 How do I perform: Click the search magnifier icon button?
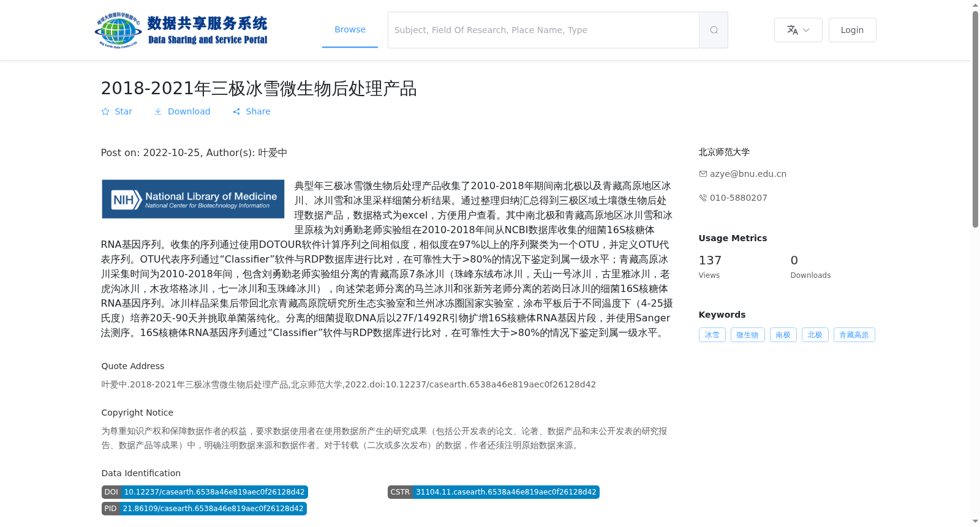(714, 30)
